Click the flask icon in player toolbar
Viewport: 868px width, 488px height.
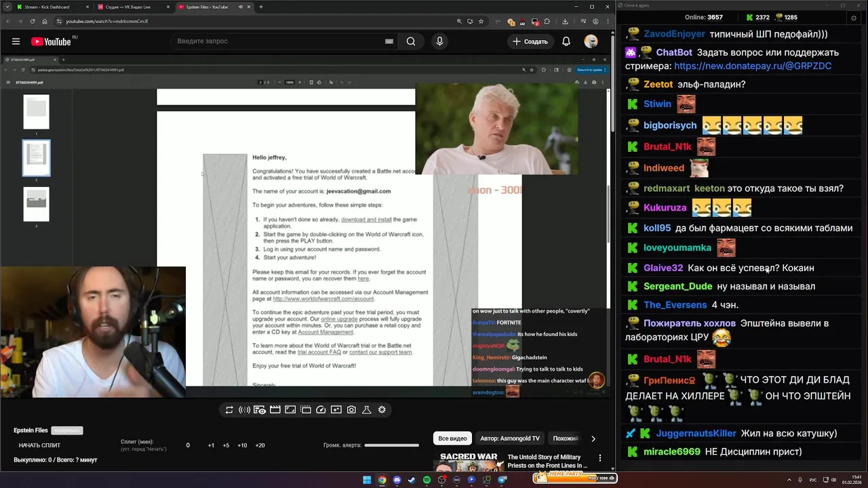click(x=366, y=409)
